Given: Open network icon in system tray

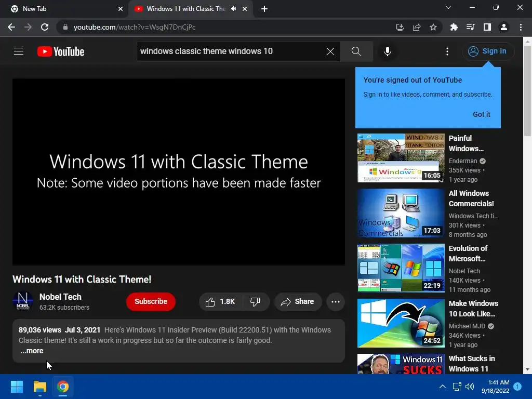Looking at the screenshot, I should [x=457, y=387].
